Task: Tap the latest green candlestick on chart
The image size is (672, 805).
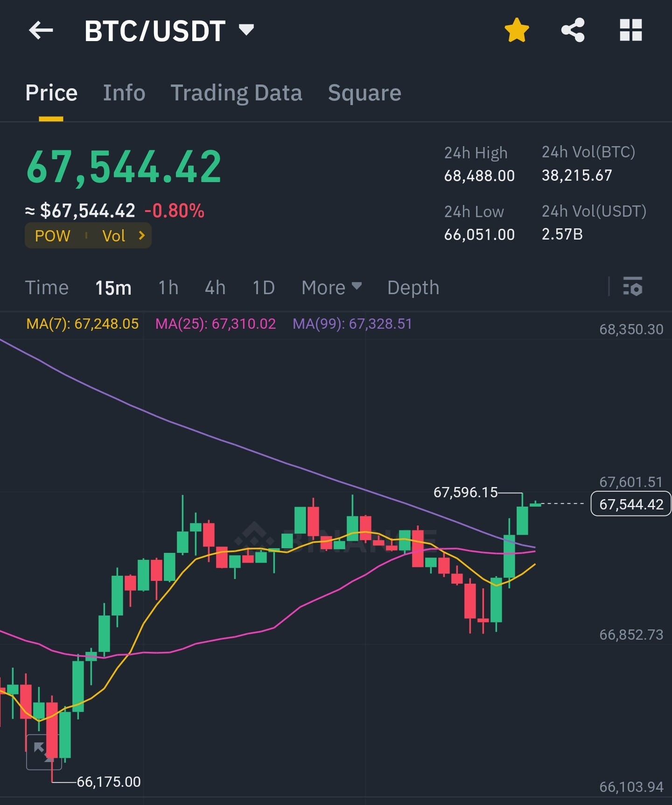Action: click(x=535, y=504)
